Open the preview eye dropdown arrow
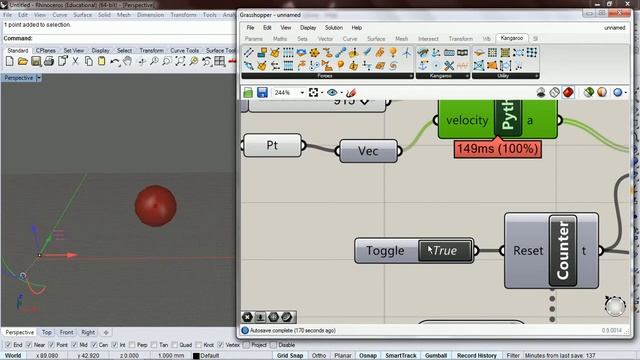The width and height of the screenshot is (640, 360). click(x=341, y=93)
